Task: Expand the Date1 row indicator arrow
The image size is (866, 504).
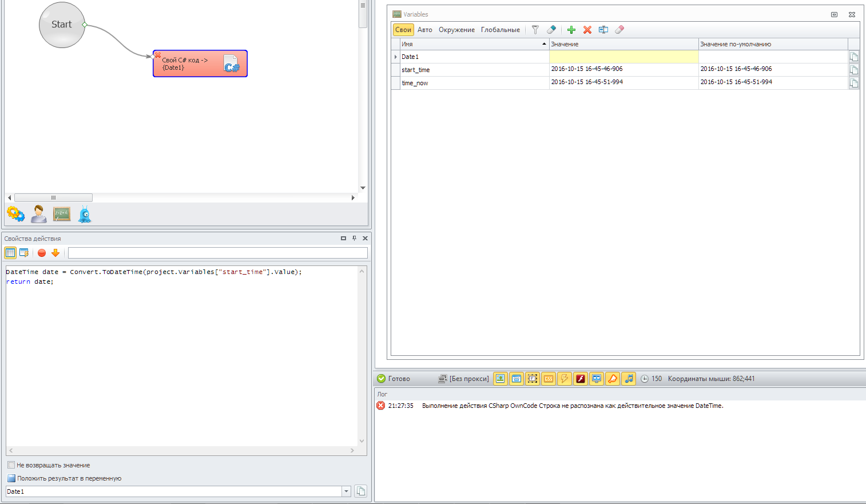Action: [x=396, y=57]
